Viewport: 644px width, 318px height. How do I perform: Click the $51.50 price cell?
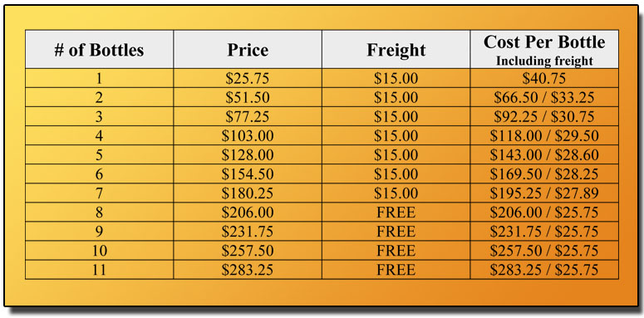[248, 97]
